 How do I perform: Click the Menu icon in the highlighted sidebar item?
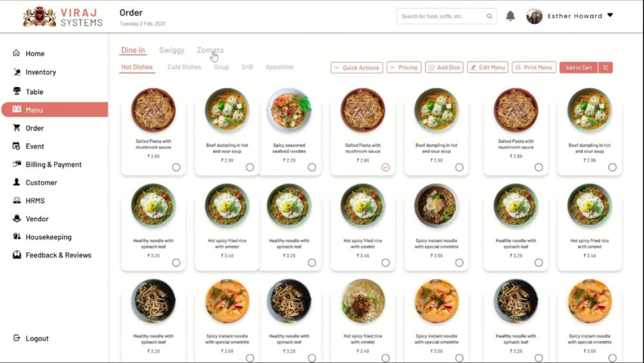click(x=17, y=110)
